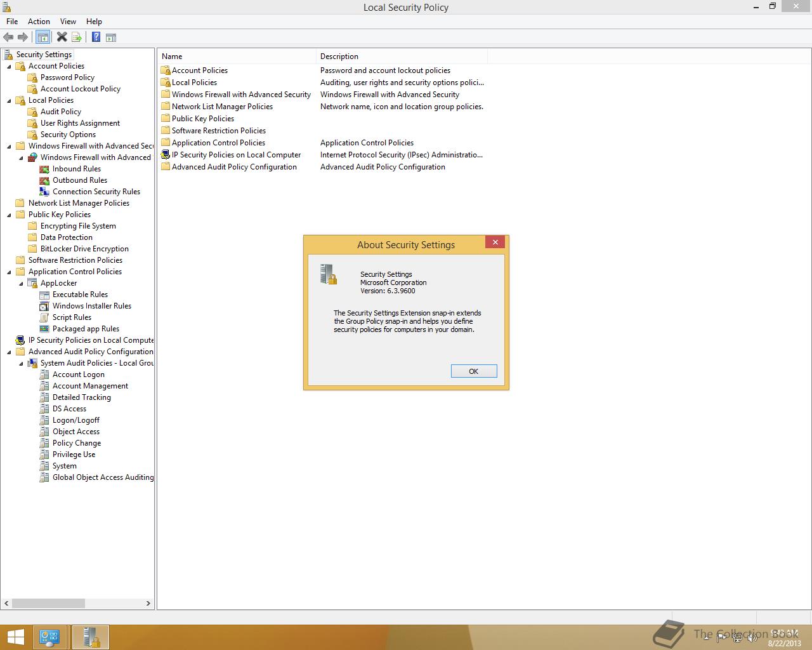Viewport: 812px width, 650px height.
Task: Collapse the Local Policies tree node
Action: point(9,101)
